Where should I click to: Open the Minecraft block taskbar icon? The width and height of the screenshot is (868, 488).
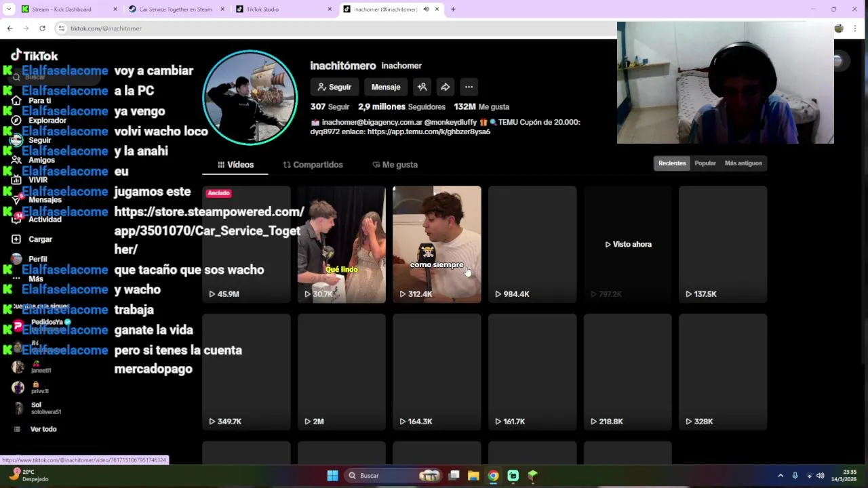coord(533,476)
